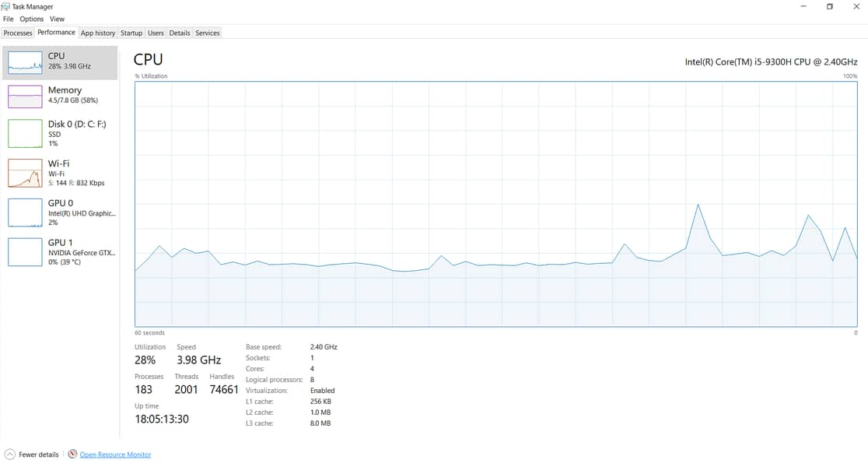Open the File menu
The image size is (868, 467).
[9, 19]
